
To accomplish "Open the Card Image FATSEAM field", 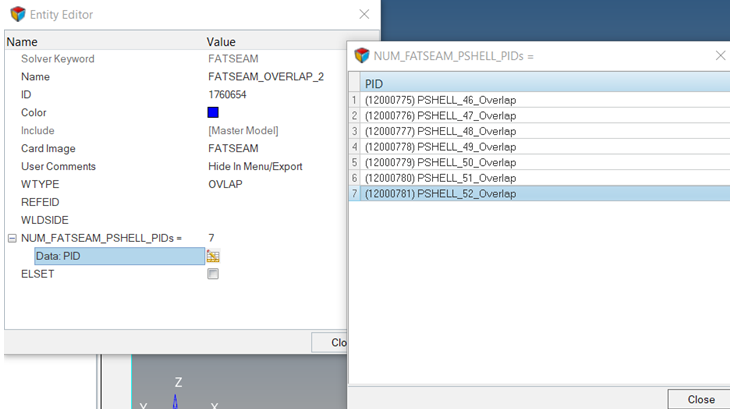I will pyautogui.click(x=232, y=148).
